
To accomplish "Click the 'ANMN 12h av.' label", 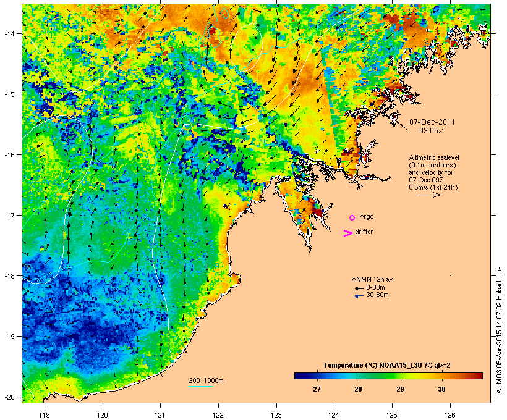I will (x=373, y=279).
